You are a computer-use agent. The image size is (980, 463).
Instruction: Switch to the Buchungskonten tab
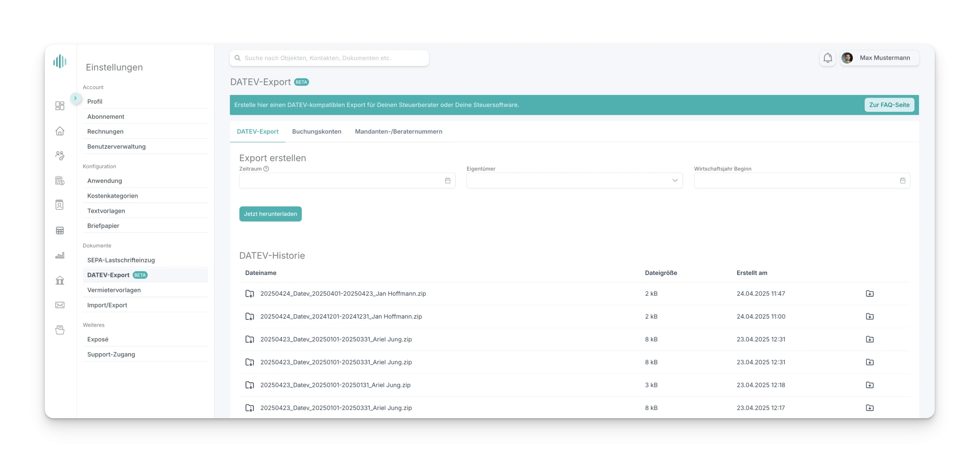tap(317, 131)
